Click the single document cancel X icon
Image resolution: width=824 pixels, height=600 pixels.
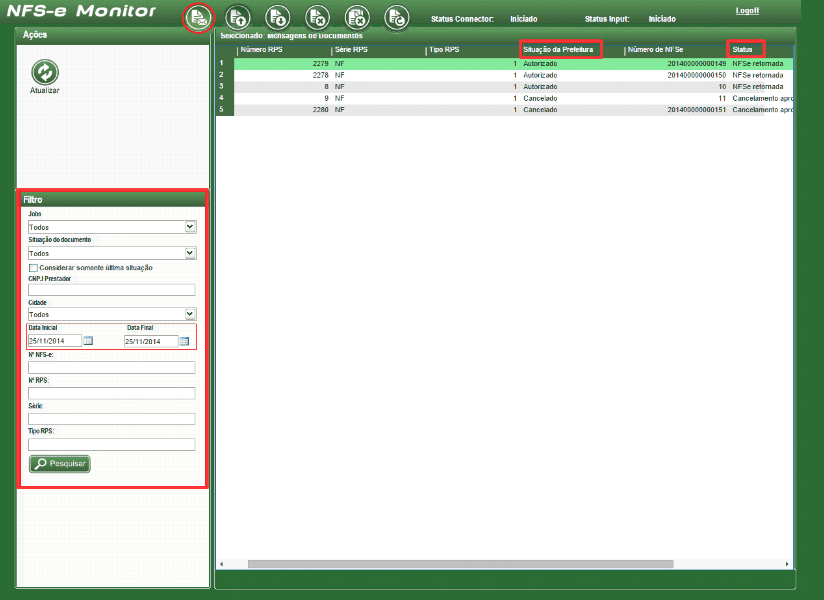pyautogui.click(x=317, y=18)
